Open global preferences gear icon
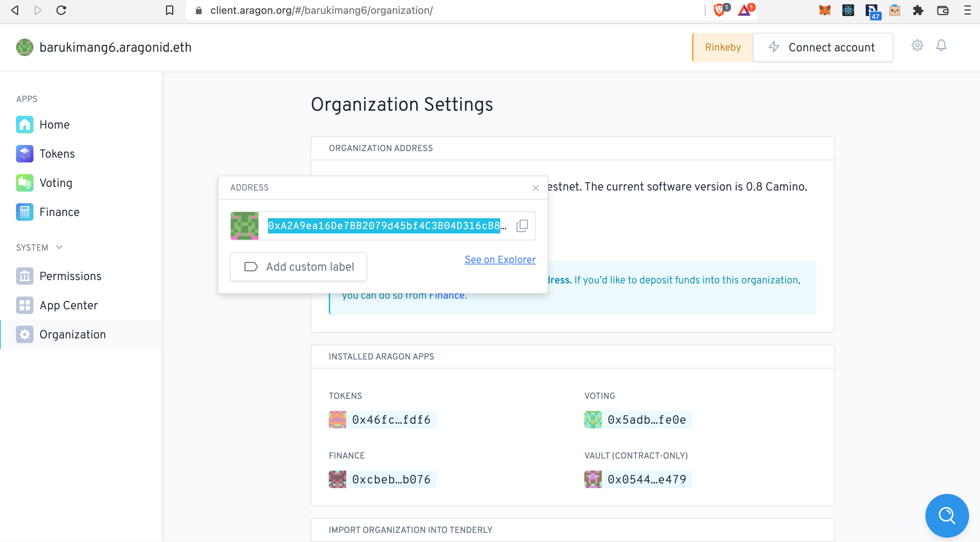The width and height of the screenshot is (980, 542). click(x=917, y=46)
